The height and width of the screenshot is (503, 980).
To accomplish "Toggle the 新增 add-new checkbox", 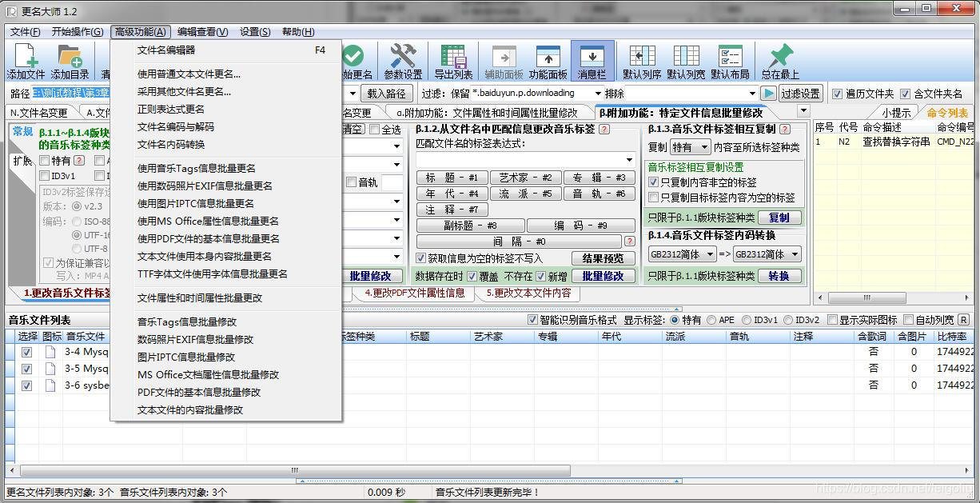I will [541, 276].
